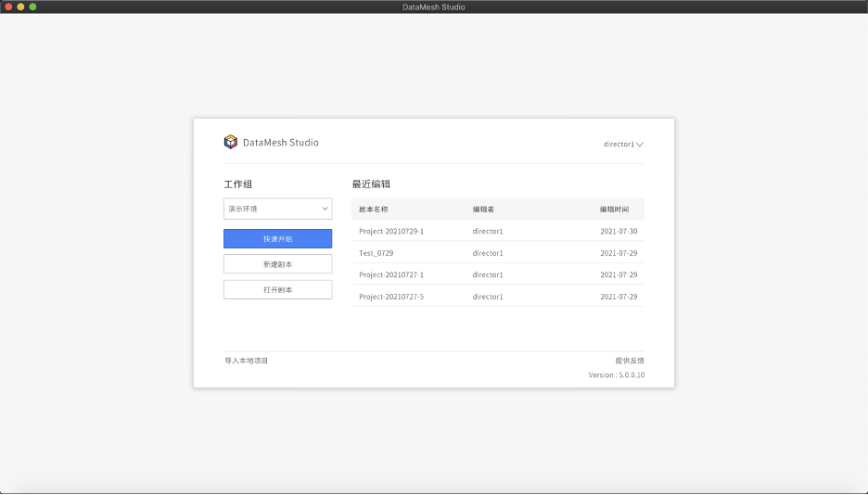Click director1 in the Project-20210729-1 row
This screenshot has width=868, height=495.
(488, 231)
